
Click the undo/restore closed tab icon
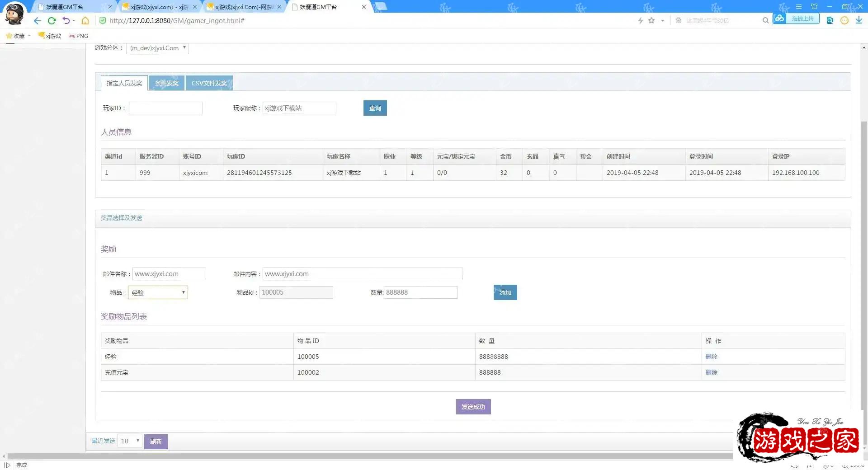[x=66, y=21]
